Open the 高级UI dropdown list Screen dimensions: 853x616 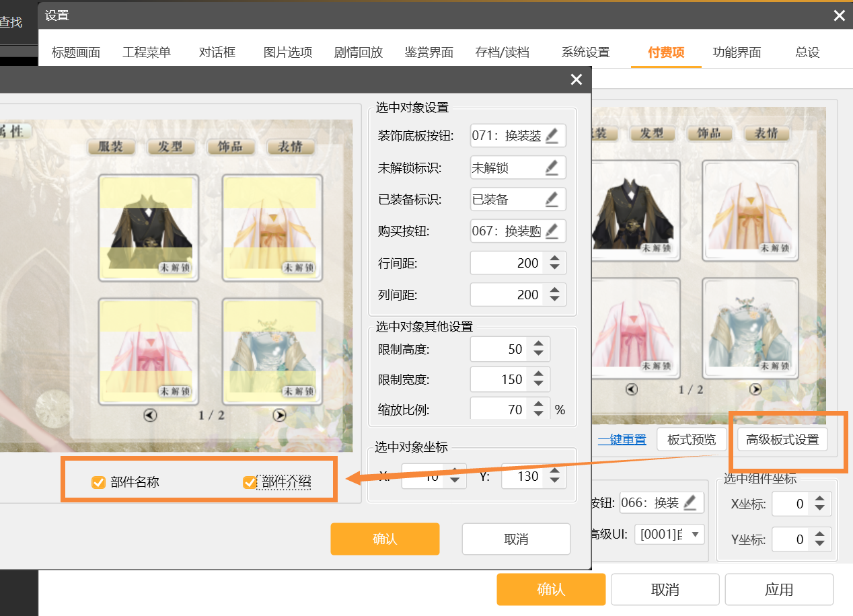[x=695, y=535]
